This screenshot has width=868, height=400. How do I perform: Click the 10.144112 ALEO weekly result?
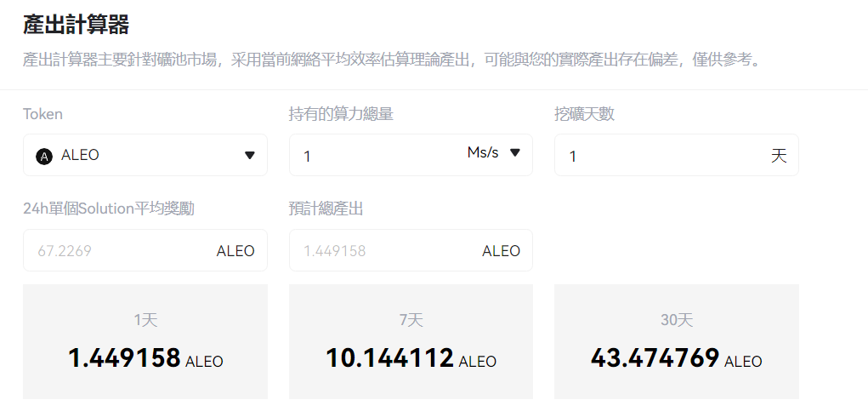(x=411, y=358)
